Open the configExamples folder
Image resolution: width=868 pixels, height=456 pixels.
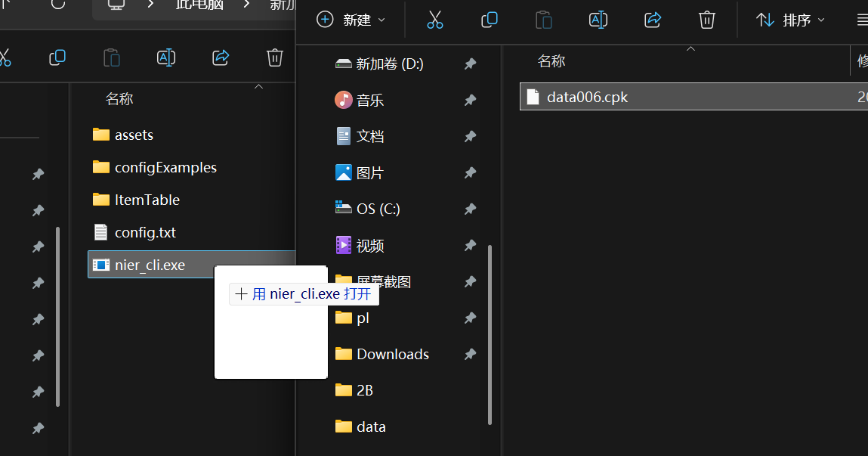pyautogui.click(x=165, y=167)
